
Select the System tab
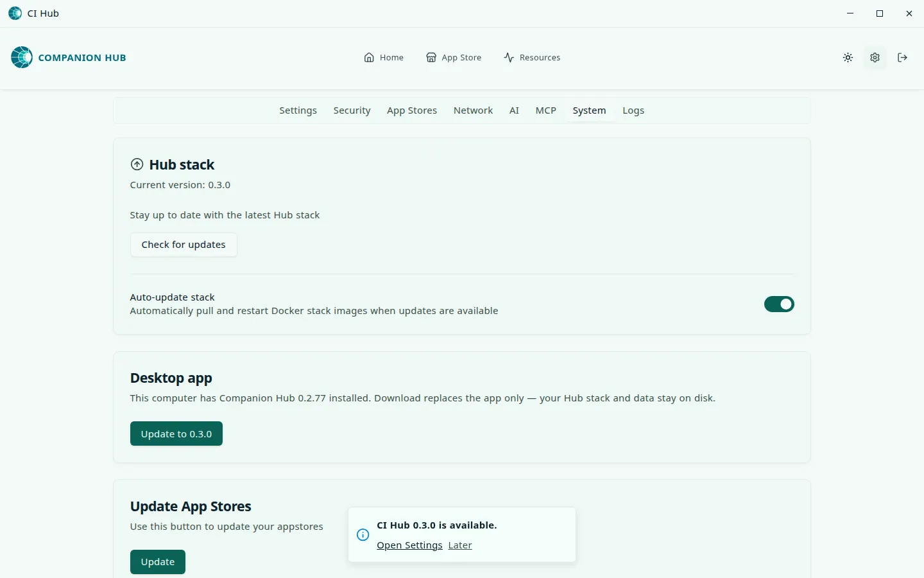(x=589, y=110)
